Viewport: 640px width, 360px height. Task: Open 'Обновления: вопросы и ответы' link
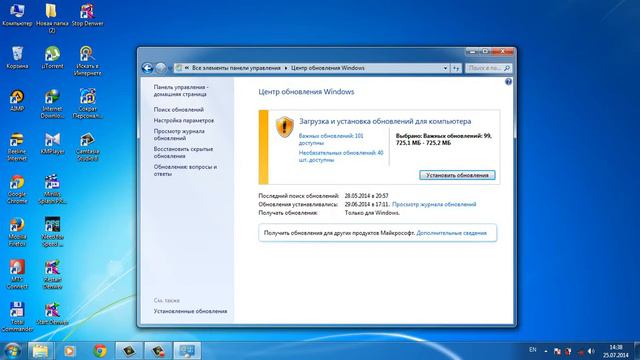point(185,170)
